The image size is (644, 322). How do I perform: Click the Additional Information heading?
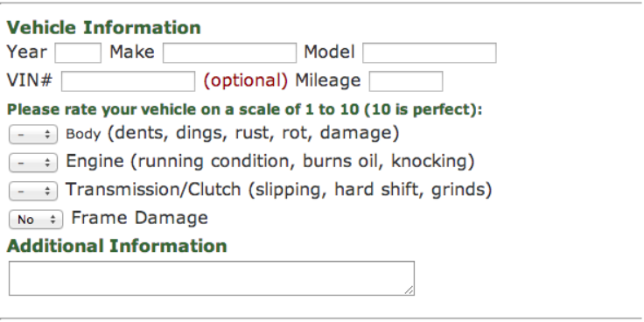tap(116, 246)
